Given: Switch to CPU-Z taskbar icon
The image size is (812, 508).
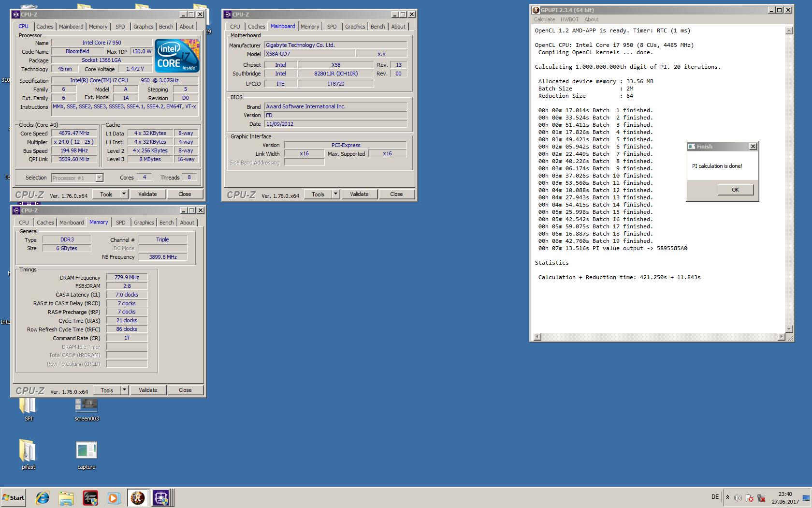Looking at the screenshot, I should click(x=161, y=497).
